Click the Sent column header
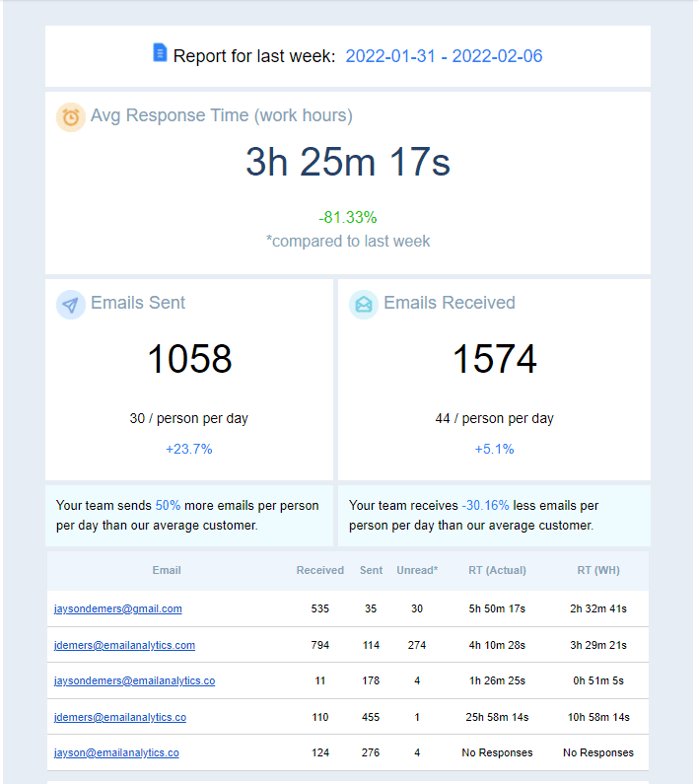This screenshot has height=784, width=698. coord(371,570)
